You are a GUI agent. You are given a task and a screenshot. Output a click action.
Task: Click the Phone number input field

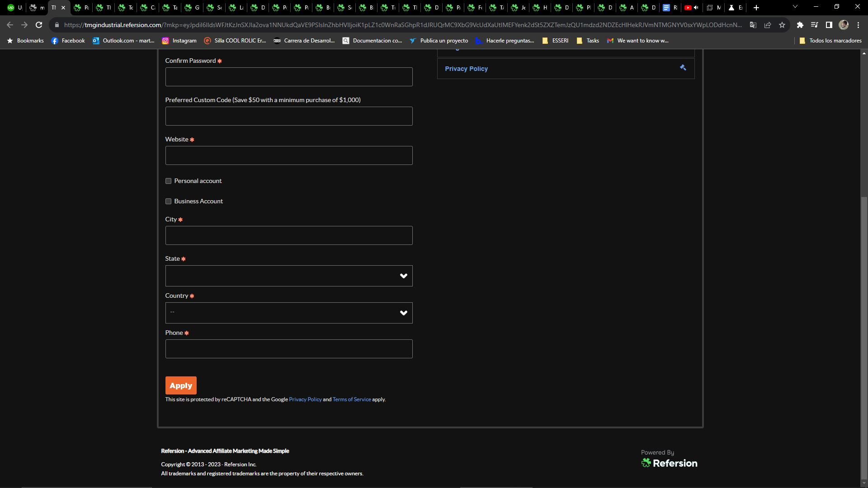click(288, 348)
